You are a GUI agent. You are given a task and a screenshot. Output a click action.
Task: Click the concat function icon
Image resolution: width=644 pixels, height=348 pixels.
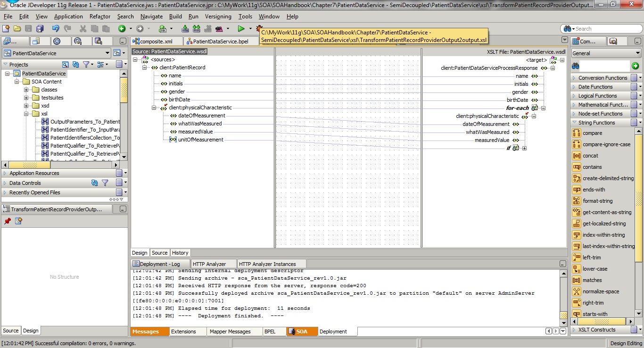(577, 156)
